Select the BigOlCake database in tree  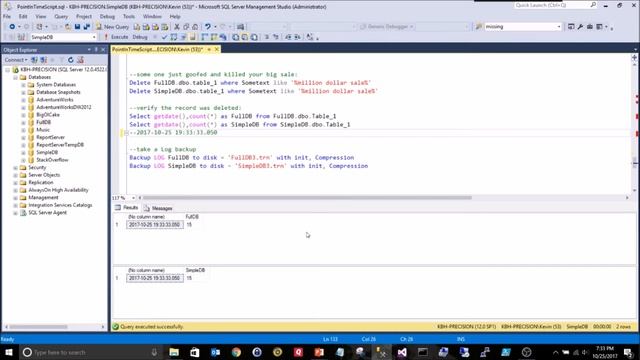[48, 115]
